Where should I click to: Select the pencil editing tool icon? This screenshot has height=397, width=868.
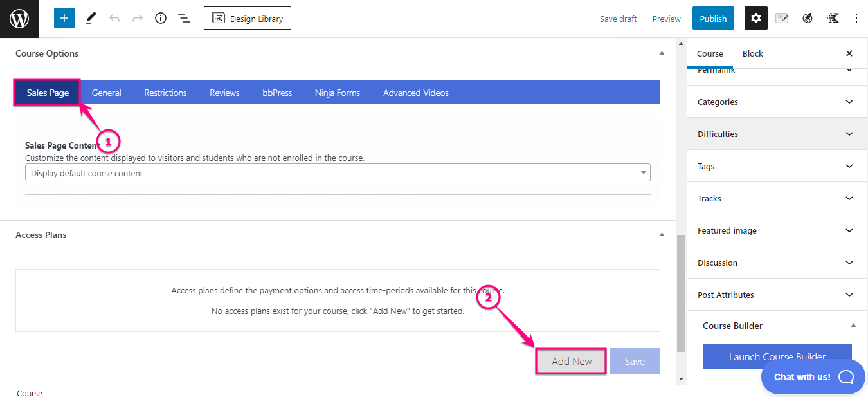click(x=91, y=18)
